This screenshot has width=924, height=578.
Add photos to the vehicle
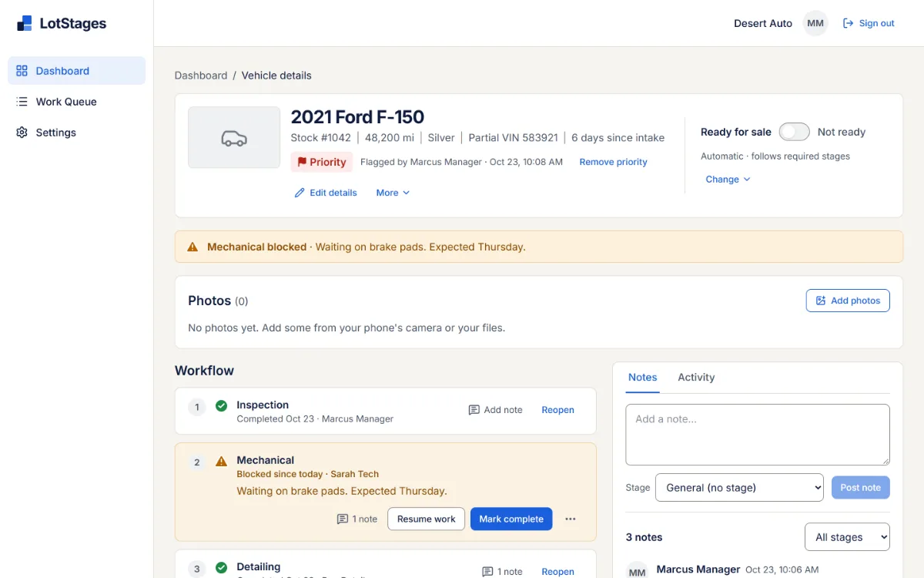pyautogui.click(x=848, y=301)
